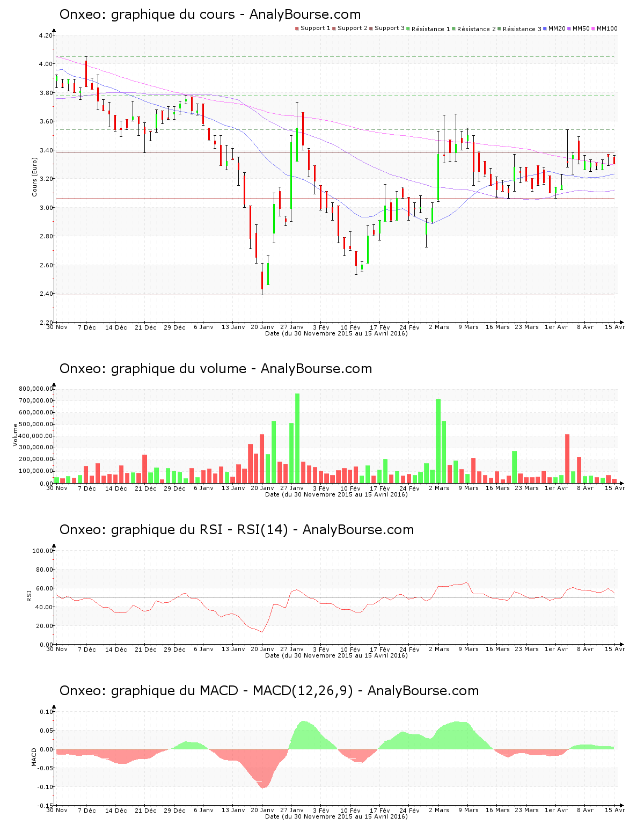Click the tallest green volume bar near 27 Janv

pos(297,438)
